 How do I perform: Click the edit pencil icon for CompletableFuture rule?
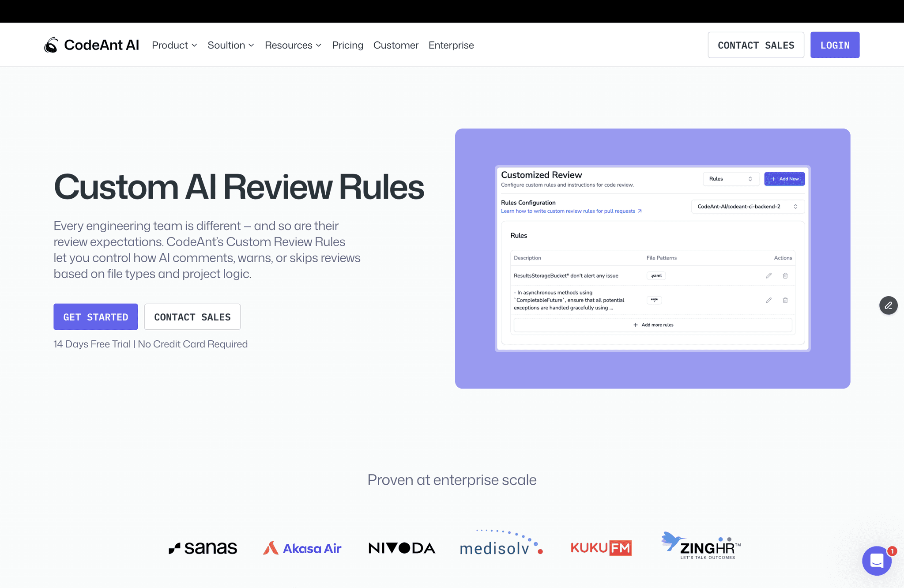(x=768, y=300)
